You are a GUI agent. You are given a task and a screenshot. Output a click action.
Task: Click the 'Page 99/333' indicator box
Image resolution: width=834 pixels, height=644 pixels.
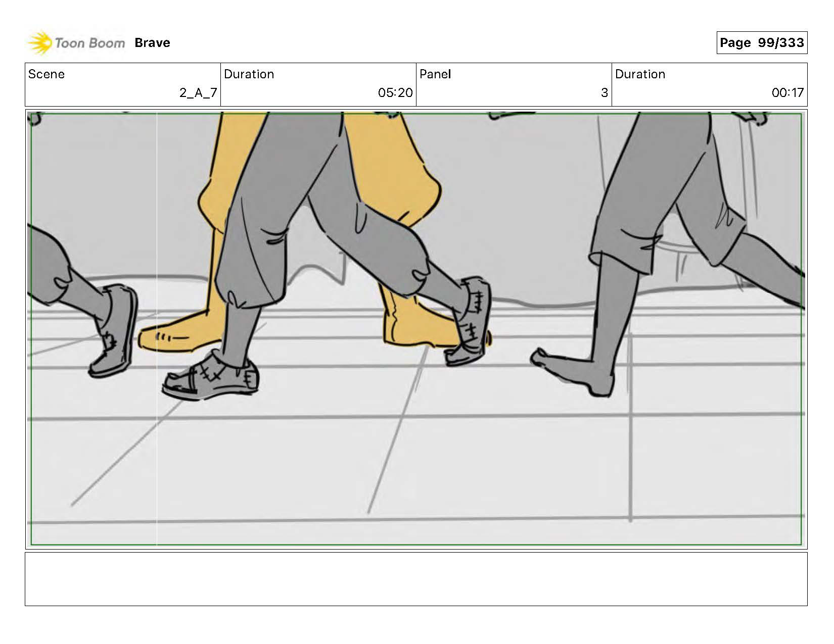[x=762, y=42]
